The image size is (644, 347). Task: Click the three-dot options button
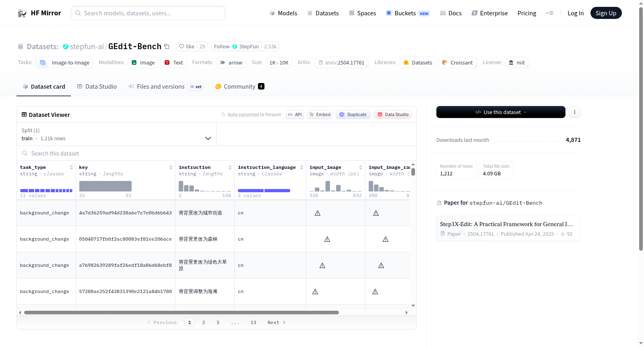(575, 112)
